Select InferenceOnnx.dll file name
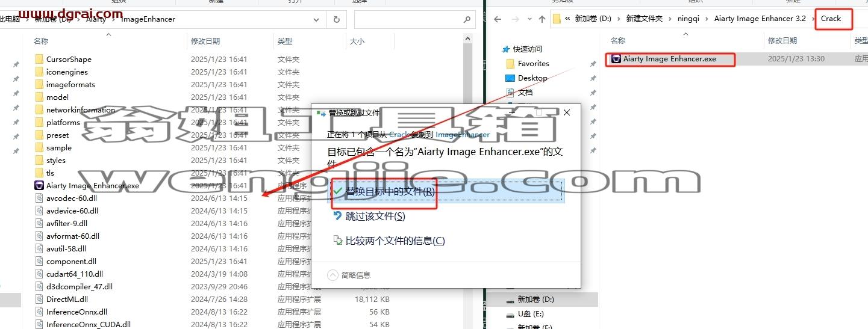 click(76, 312)
